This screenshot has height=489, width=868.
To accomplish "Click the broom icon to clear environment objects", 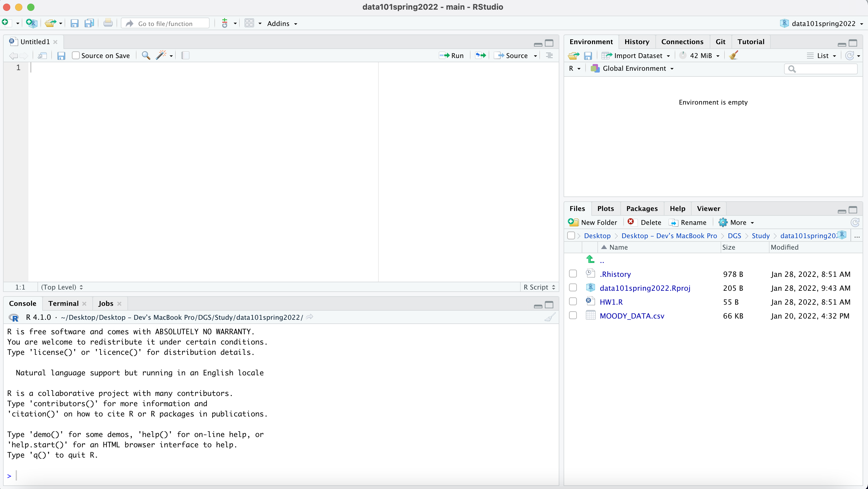I will click(x=734, y=55).
